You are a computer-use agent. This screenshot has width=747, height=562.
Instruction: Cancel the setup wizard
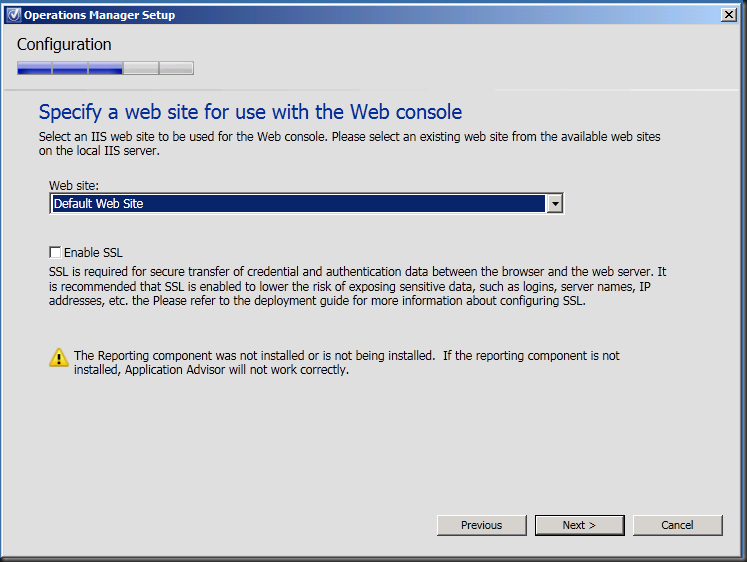(677, 525)
